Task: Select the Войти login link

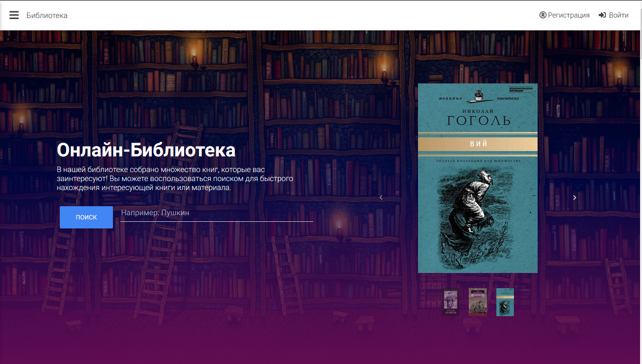Action: 618,15
